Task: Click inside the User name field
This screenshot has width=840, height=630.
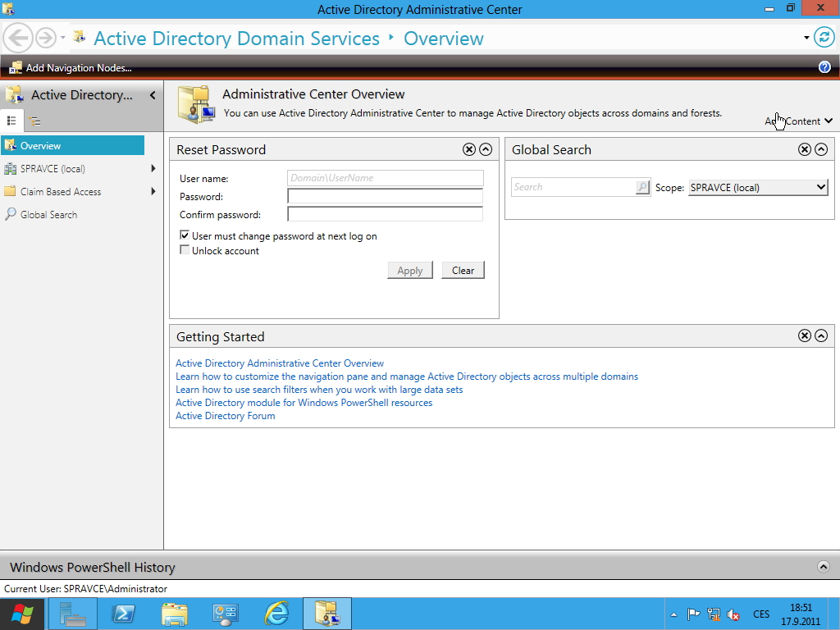Action: click(385, 178)
